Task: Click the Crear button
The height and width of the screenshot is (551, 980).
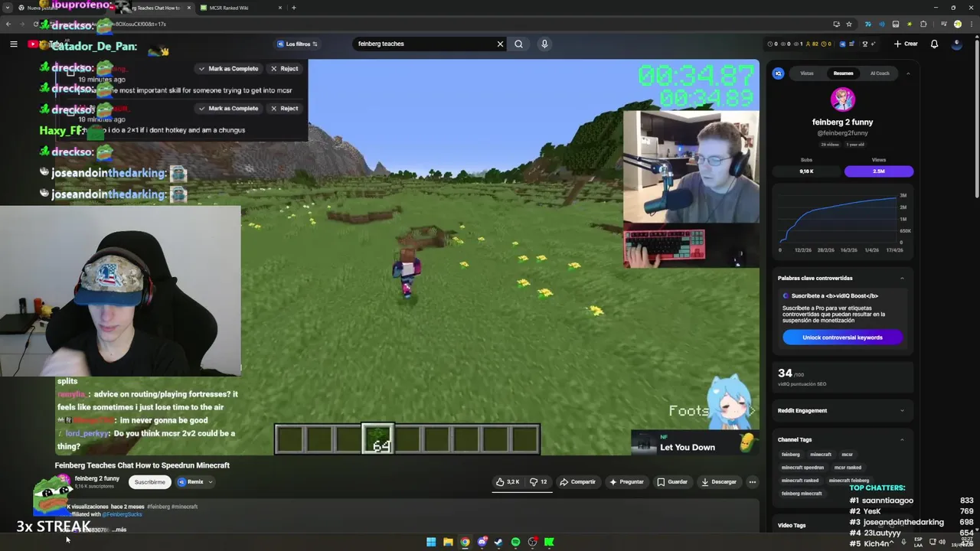Action: [906, 44]
